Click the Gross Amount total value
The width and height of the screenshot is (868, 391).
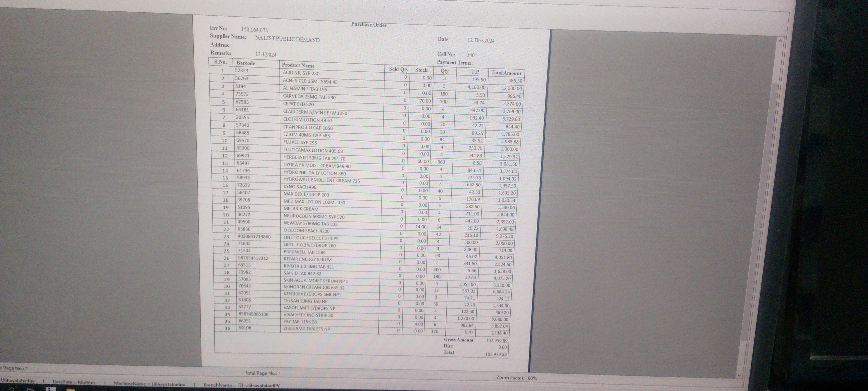pyautogui.click(x=496, y=340)
